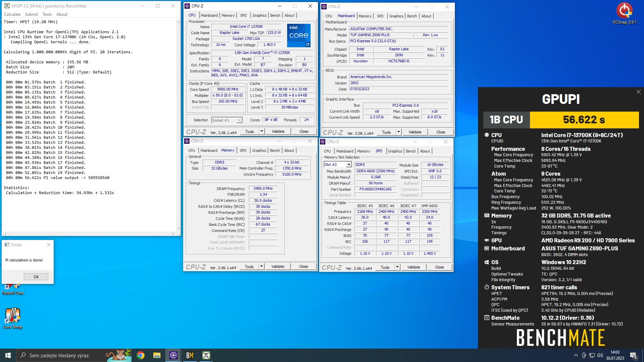Image resolution: width=644 pixels, height=362 pixels.
Task: Open the Calculate menu in GPUPI
Action: pos(12,14)
